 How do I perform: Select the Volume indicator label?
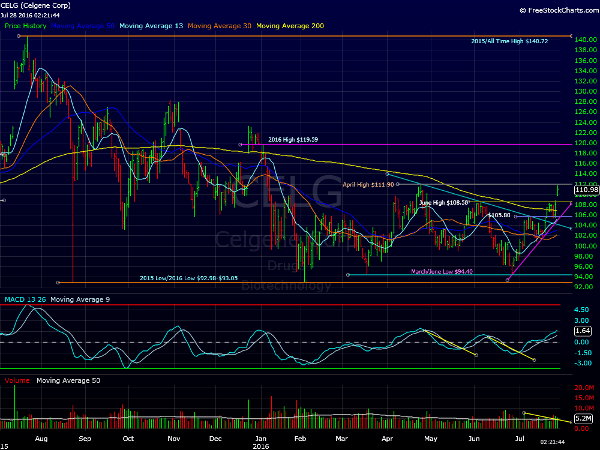click(x=15, y=381)
